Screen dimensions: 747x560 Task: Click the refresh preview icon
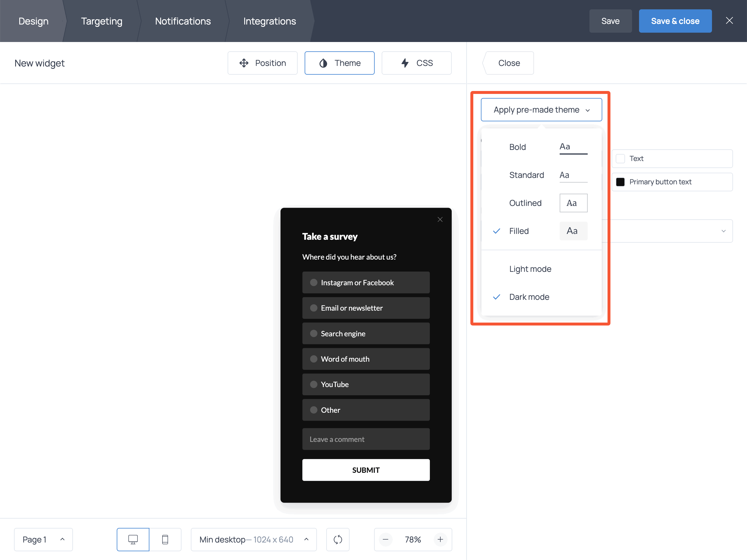click(338, 539)
